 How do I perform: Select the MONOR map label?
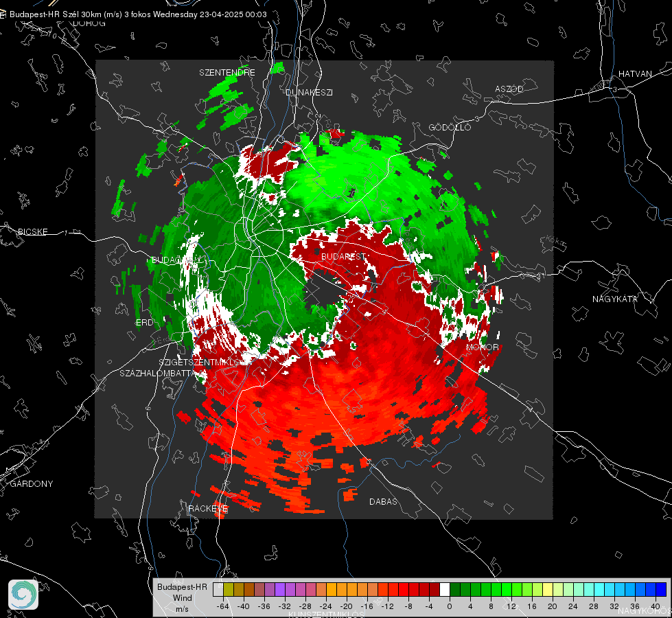tap(482, 347)
